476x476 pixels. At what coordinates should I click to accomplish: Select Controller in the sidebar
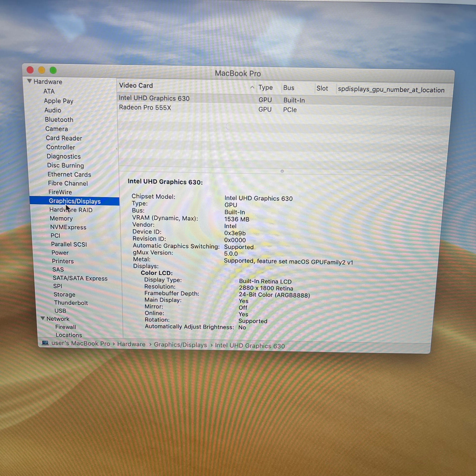(61, 147)
